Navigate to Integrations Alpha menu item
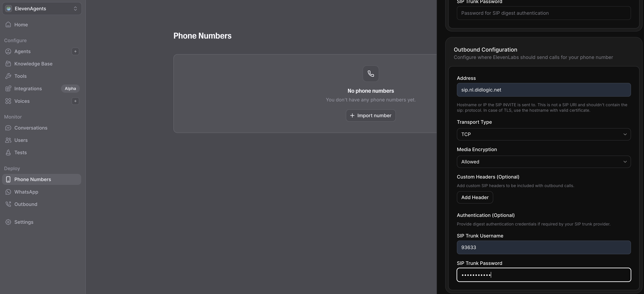The width and height of the screenshot is (644, 294). tap(28, 89)
